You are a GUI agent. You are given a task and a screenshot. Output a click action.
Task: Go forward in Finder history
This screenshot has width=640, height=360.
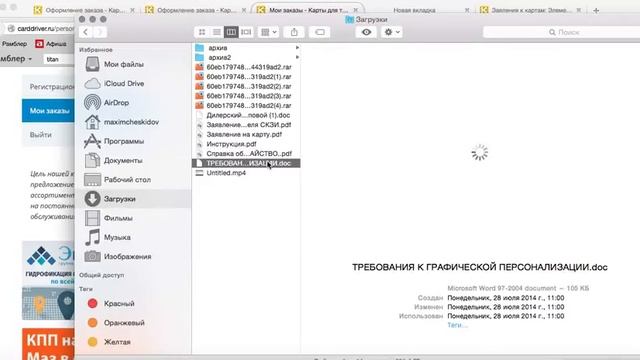(x=100, y=32)
